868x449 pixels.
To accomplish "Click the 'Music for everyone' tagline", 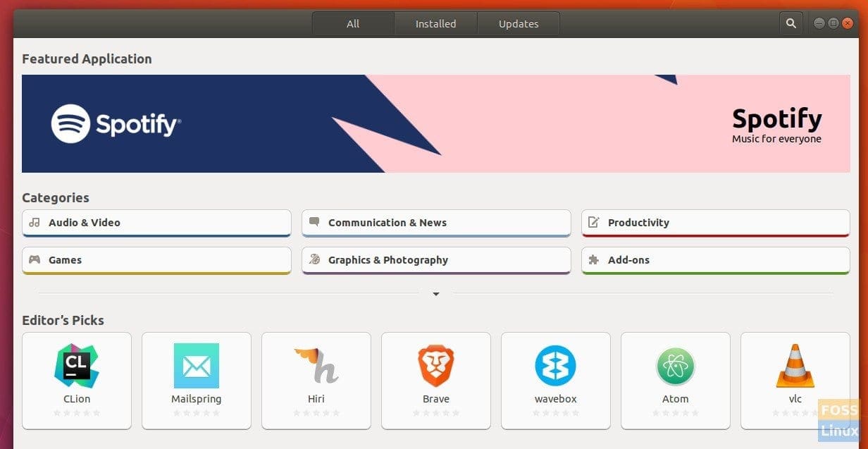I will pos(776,139).
